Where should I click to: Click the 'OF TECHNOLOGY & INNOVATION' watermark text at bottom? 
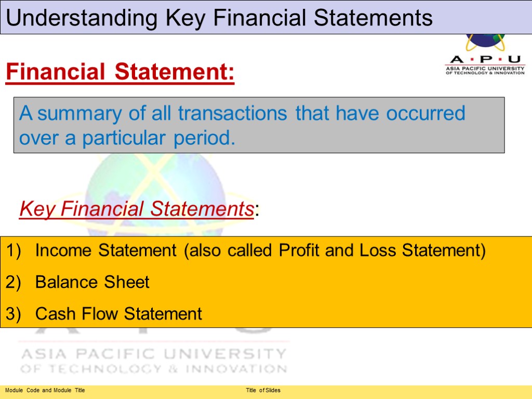point(153,369)
